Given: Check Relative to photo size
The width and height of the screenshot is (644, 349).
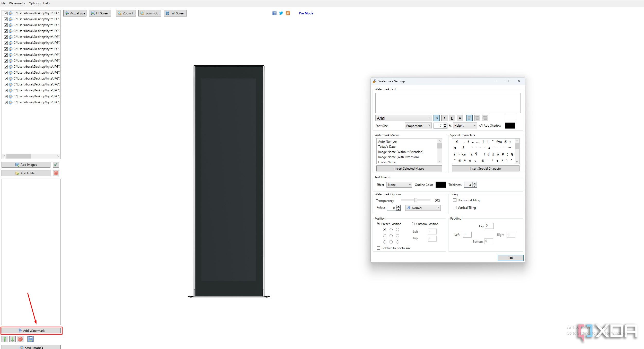Looking at the screenshot, I should pyautogui.click(x=378, y=248).
